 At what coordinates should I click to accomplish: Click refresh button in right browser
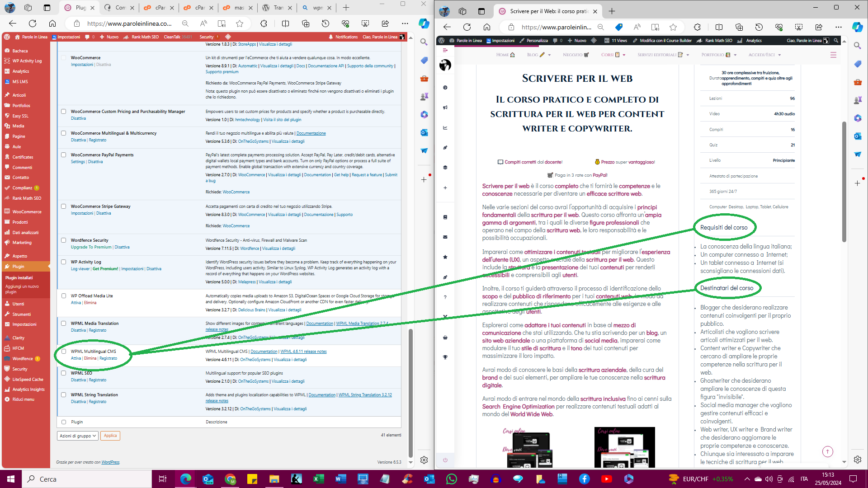(x=467, y=27)
